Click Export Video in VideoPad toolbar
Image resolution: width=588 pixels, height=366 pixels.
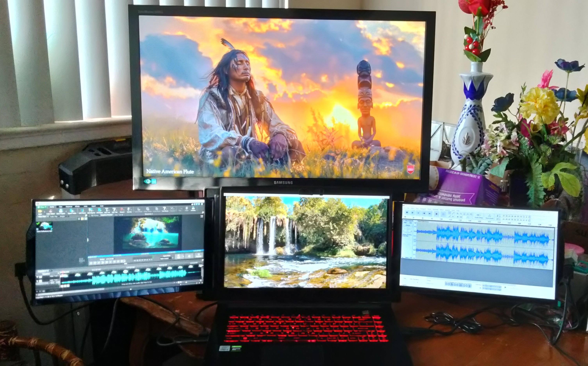[x=71, y=211]
